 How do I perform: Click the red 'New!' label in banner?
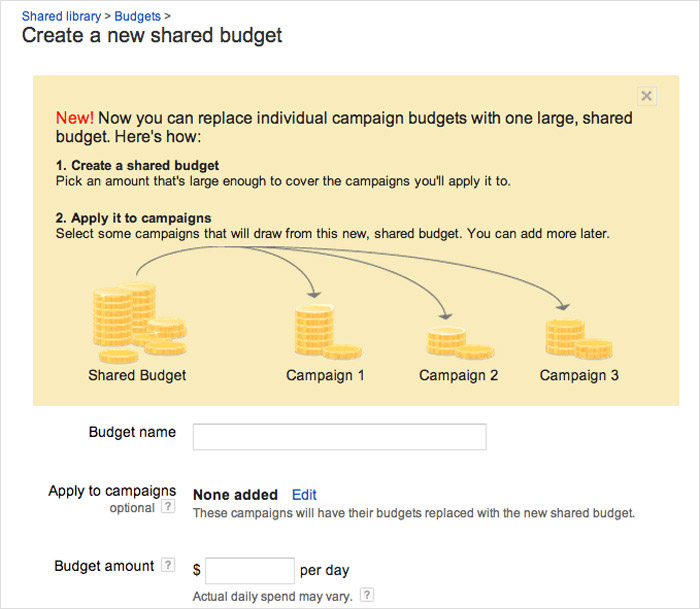pyautogui.click(x=75, y=118)
